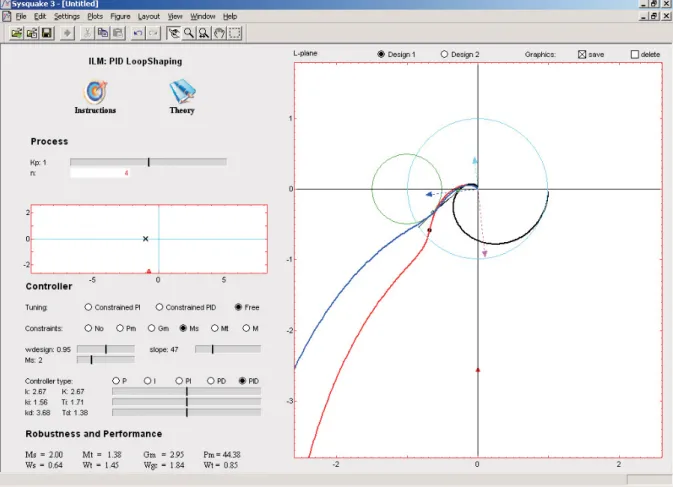Select the Zoom magnifier tool
This screenshot has height=487, width=673.
[188, 33]
